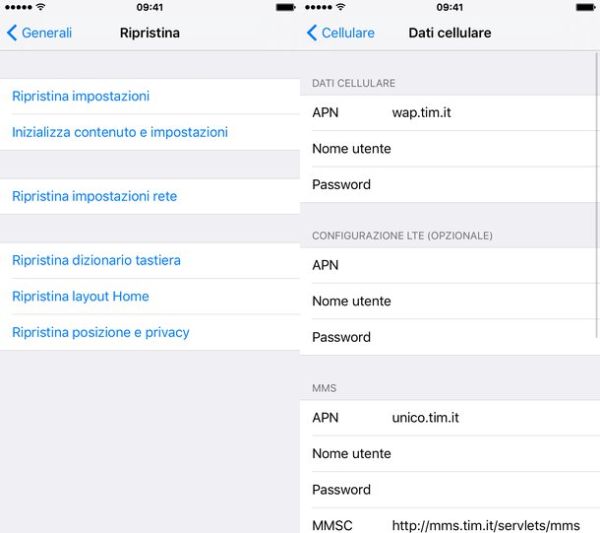Edit the wap.tim.it APN field
600x533 pixels.
pyautogui.click(x=450, y=113)
